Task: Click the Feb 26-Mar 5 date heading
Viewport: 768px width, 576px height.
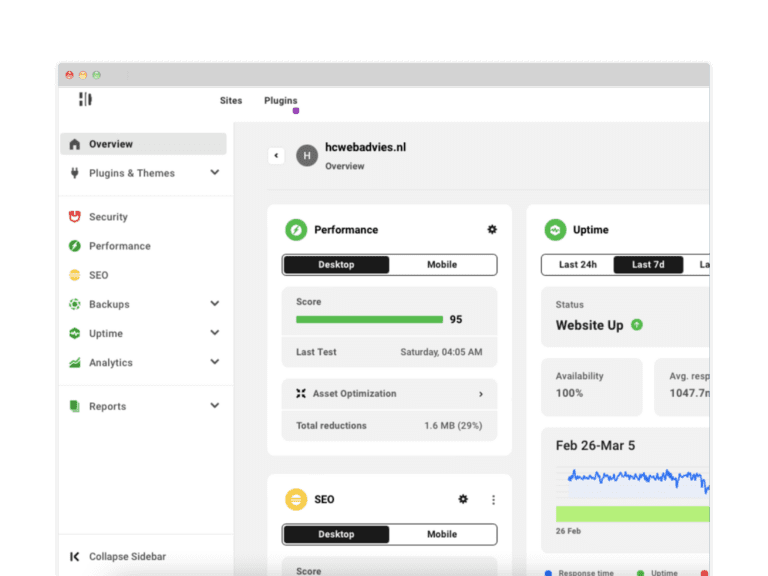Action: point(595,445)
